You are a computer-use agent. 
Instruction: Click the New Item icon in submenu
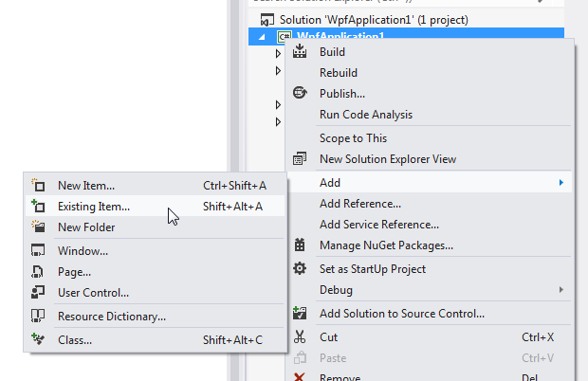(39, 185)
